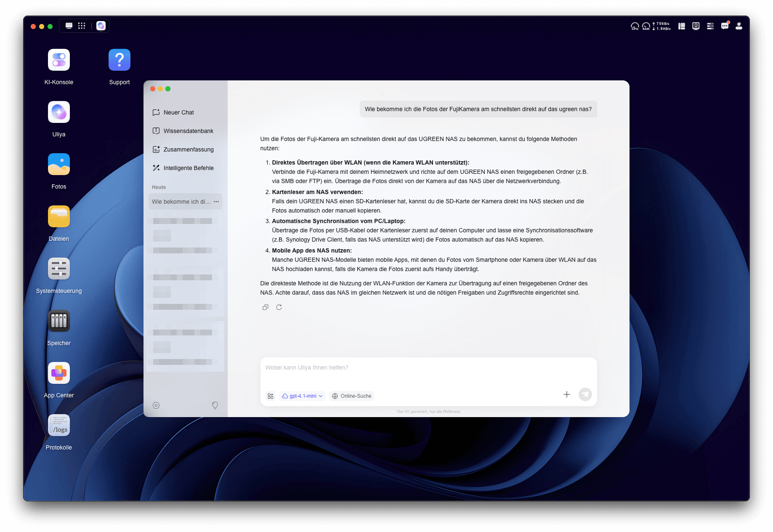Image resolution: width=773 pixels, height=532 pixels.
Task: Open the gpt-4.1-mini model dropdown
Action: click(x=302, y=396)
